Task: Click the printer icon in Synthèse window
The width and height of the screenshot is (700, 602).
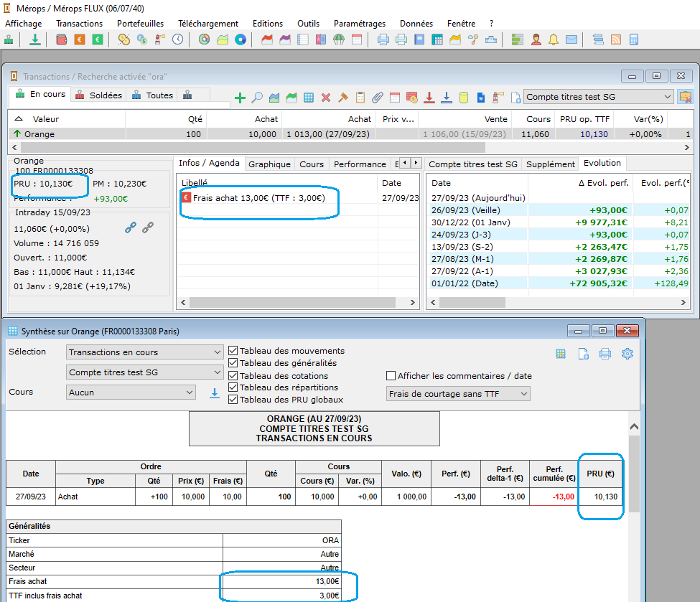Action: click(605, 354)
